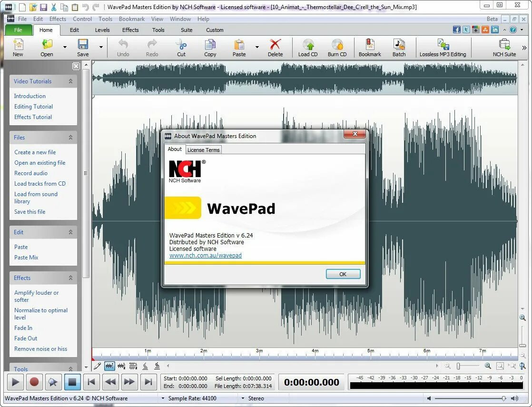Viewport: 532px width, 407px height.
Task: Open the Levels ribbon tab
Action: coord(102,30)
